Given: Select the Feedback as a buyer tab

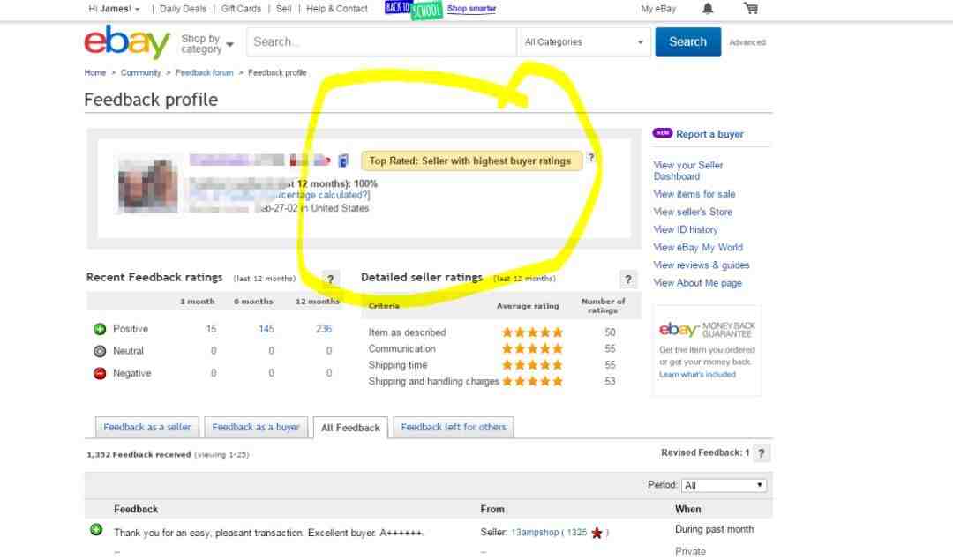Looking at the screenshot, I should pos(256,427).
